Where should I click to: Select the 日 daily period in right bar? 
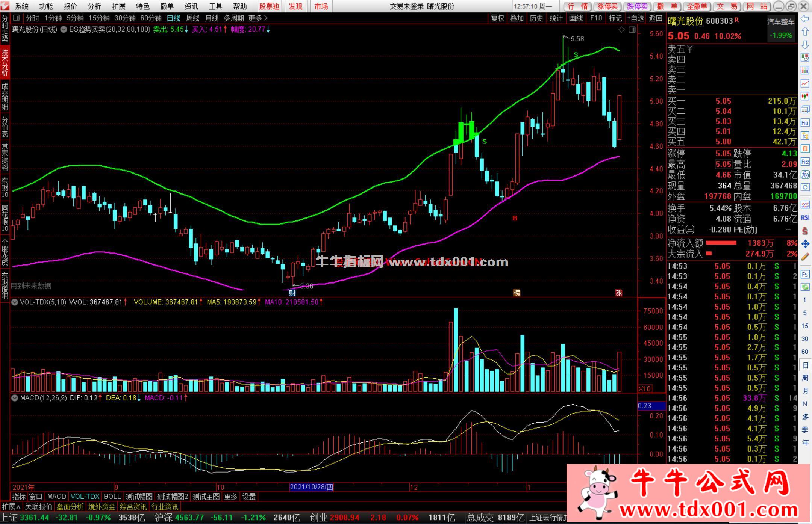(805, 365)
